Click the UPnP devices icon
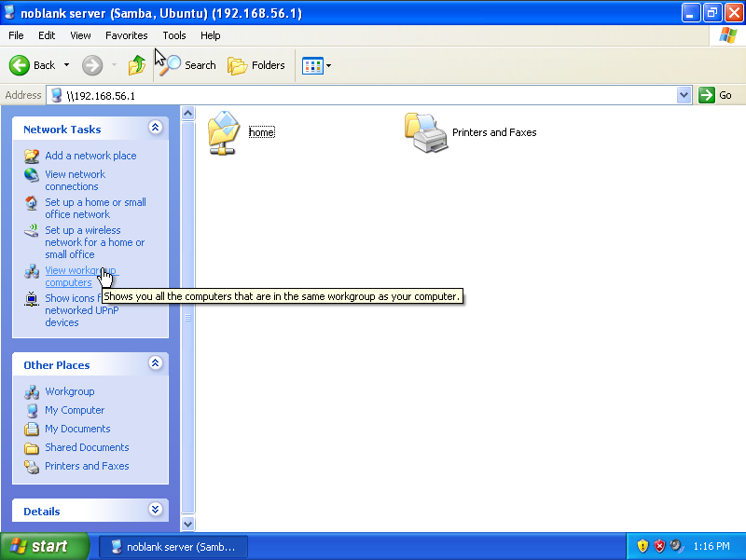746x560 pixels. pyautogui.click(x=32, y=299)
